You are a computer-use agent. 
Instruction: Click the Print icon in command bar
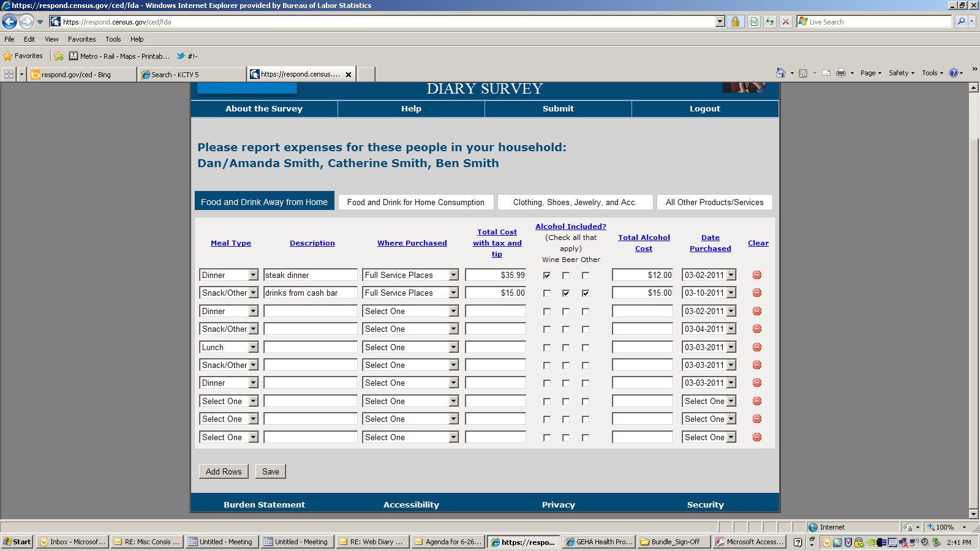[x=841, y=73]
